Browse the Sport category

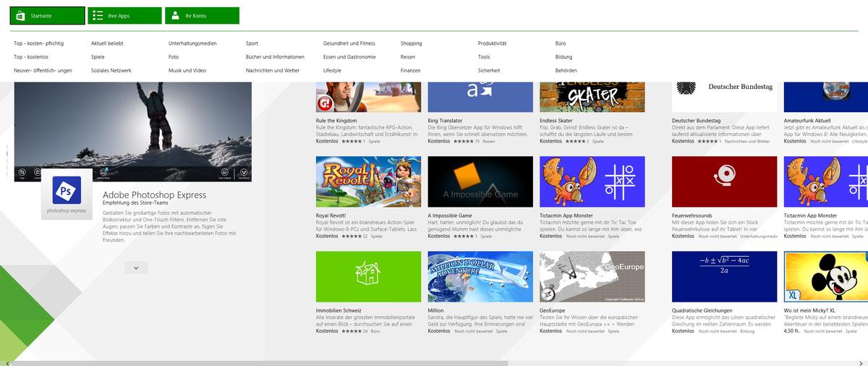point(252,43)
